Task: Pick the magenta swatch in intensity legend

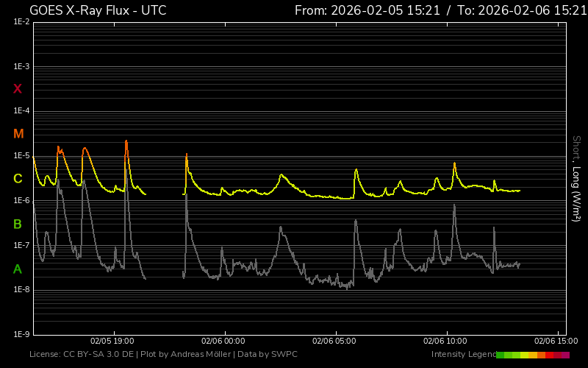Action: pos(565,355)
